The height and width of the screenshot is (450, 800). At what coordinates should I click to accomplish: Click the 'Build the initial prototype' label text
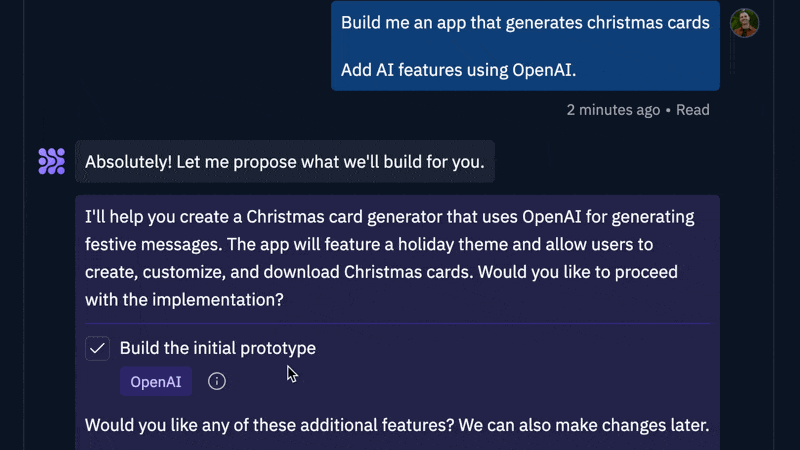tap(218, 348)
